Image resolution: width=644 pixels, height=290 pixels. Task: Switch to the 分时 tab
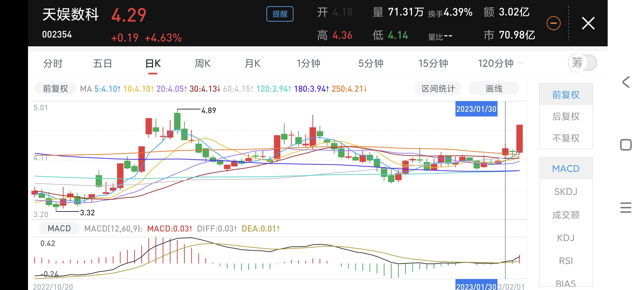(53, 63)
